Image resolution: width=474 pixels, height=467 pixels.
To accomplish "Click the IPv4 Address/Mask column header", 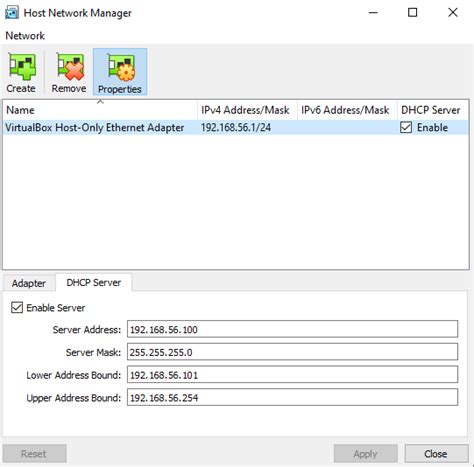I will coord(247,110).
